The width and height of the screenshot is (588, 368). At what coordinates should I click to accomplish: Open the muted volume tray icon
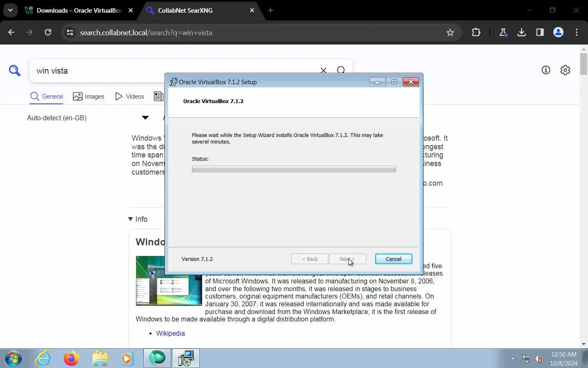(539, 359)
